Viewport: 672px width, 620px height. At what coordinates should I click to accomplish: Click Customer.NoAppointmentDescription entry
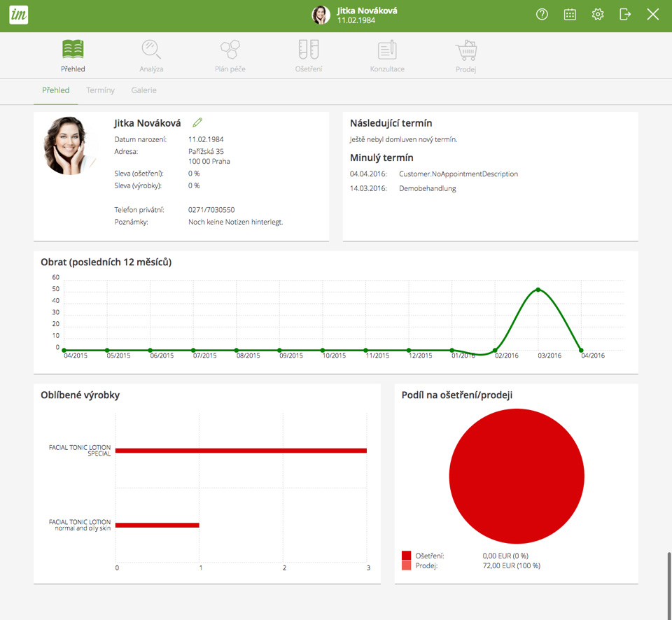point(458,174)
